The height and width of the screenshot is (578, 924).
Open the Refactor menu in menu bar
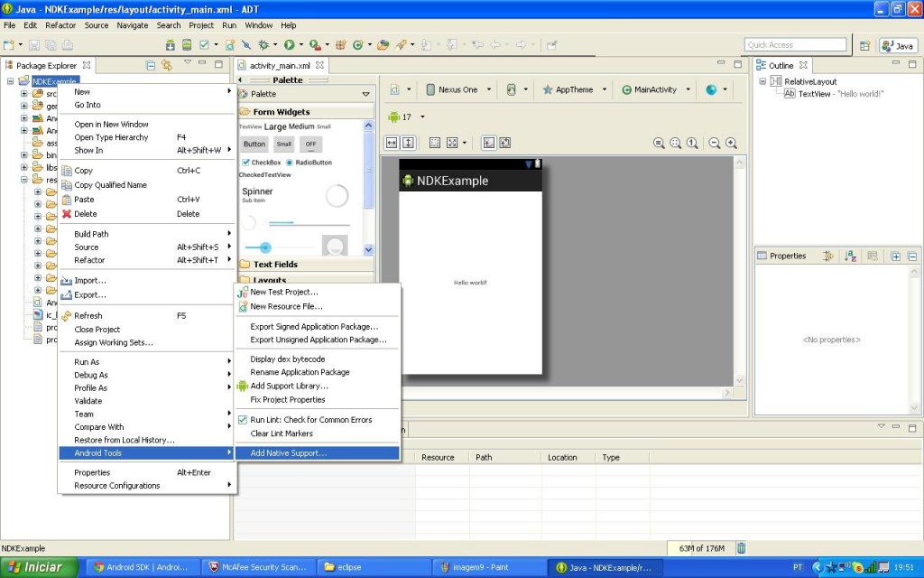tap(60, 25)
